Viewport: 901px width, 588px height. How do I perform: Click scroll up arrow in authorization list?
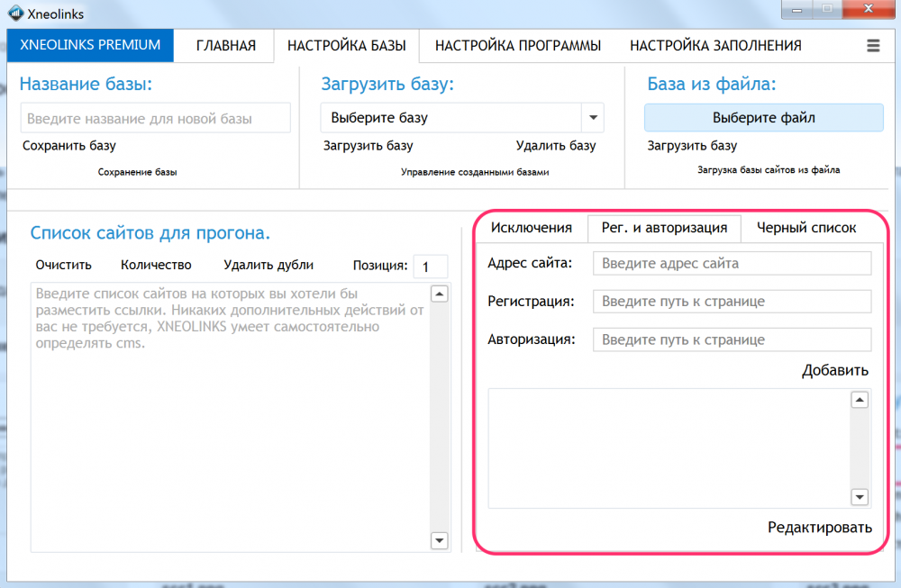pos(859,400)
